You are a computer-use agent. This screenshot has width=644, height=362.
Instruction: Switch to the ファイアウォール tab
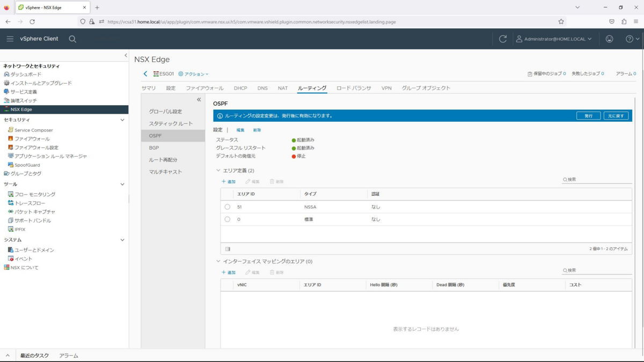pyautogui.click(x=204, y=88)
